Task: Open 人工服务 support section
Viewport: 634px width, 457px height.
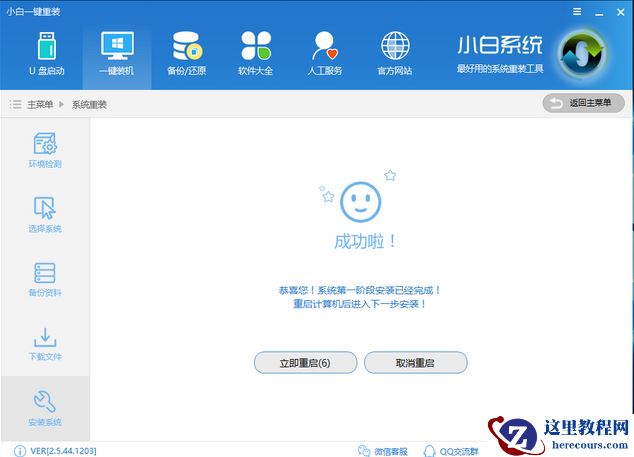Action: [325, 54]
